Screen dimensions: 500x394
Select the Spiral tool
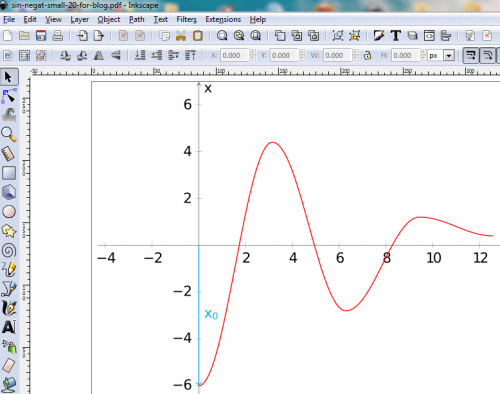coord(9,250)
